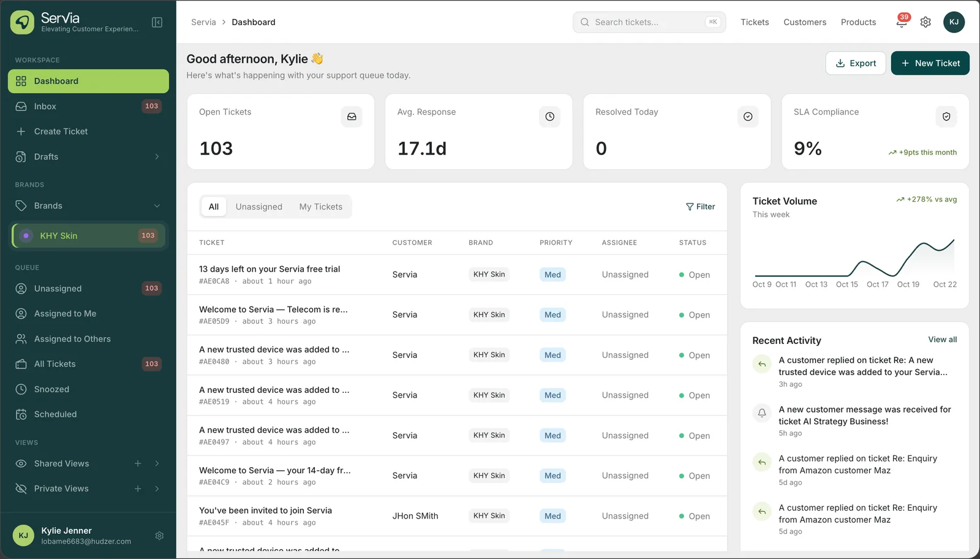Image resolution: width=980 pixels, height=559 pixels.
Task: Open Assigned to Me queue
Action: coord(88,314)
